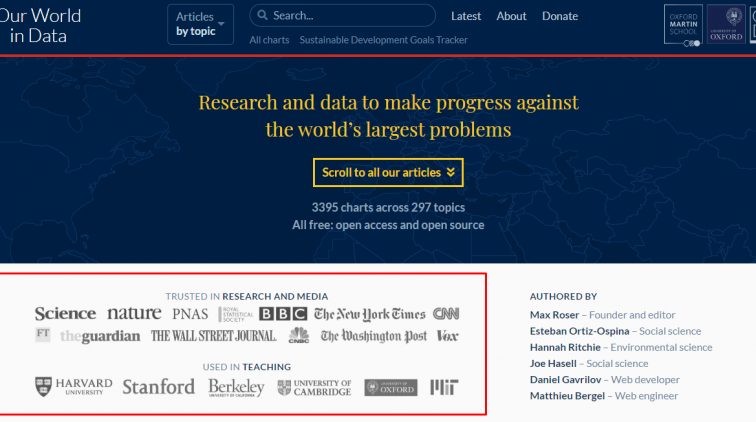Click The Wall Street Journal logo
Image resolution: width=756 pixels, height=422 pixels.
click(214, 336)
